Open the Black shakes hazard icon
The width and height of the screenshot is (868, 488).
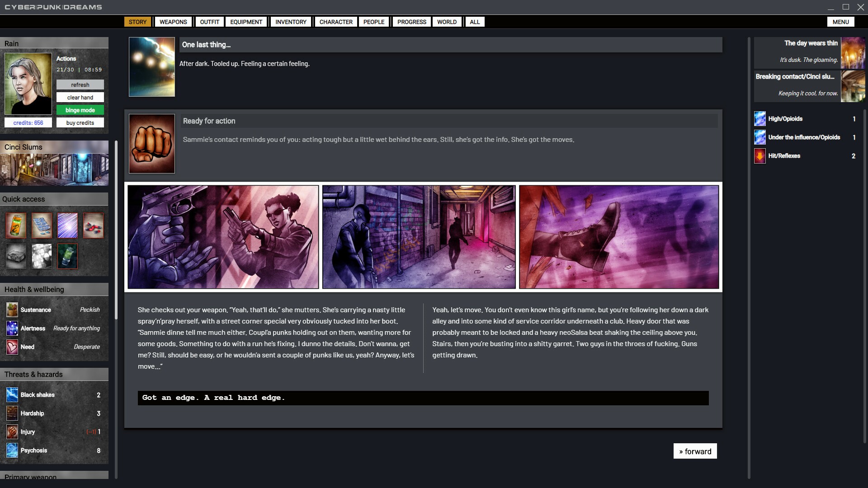12,395
